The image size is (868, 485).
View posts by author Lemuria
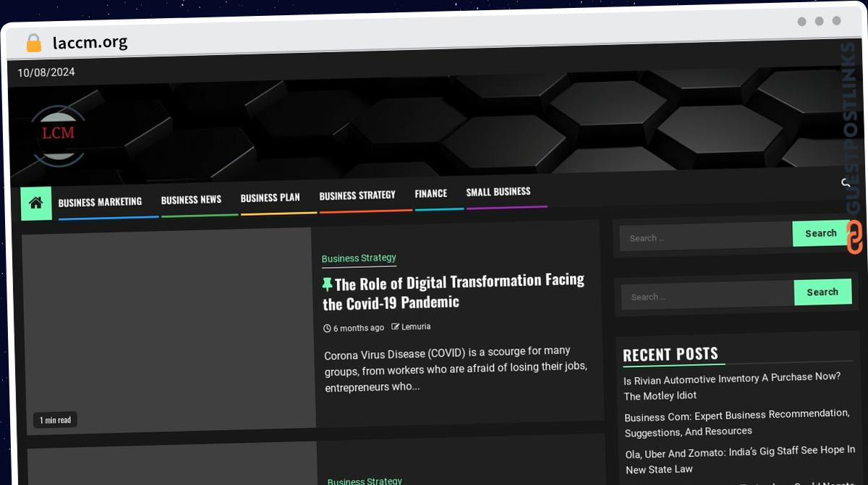416,326
